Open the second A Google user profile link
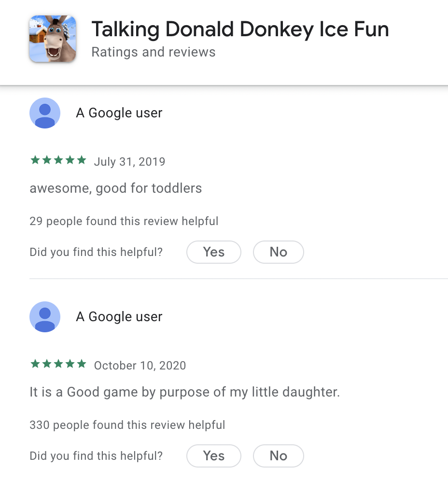448x482 pixels. (119, 317)
